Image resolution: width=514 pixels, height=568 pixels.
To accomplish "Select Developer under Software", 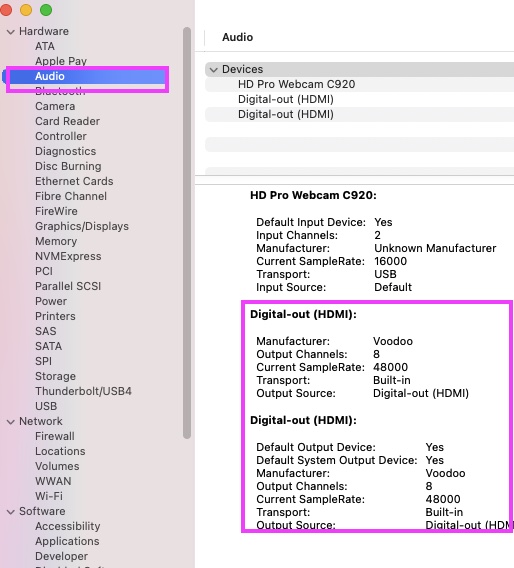I will pos(62,556).
